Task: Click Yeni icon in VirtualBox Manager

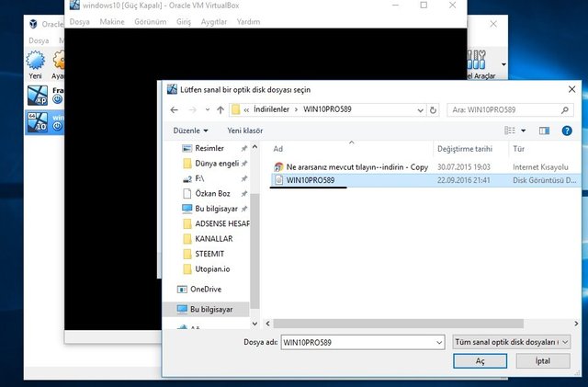Action: point(36,64)
